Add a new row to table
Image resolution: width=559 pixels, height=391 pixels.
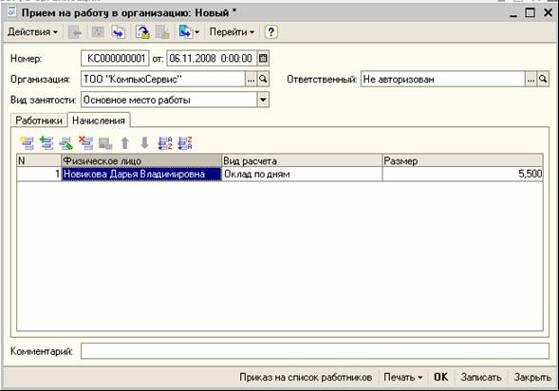(x=27, y=143)
